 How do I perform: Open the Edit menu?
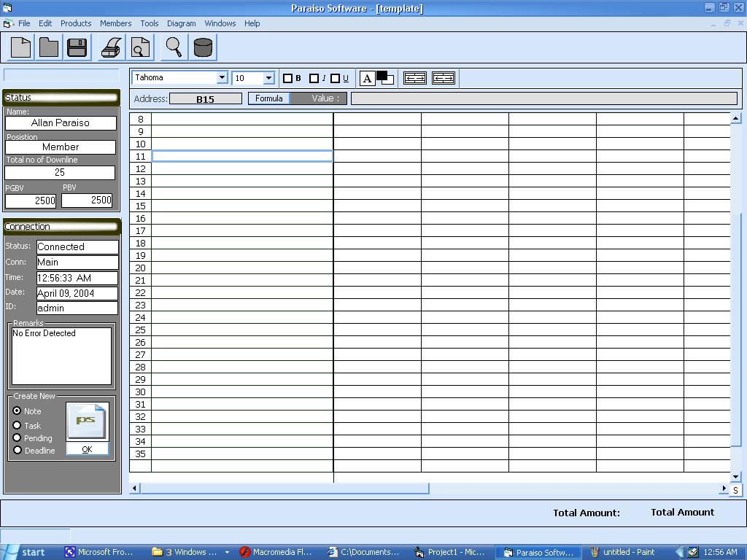click(45, 23)
